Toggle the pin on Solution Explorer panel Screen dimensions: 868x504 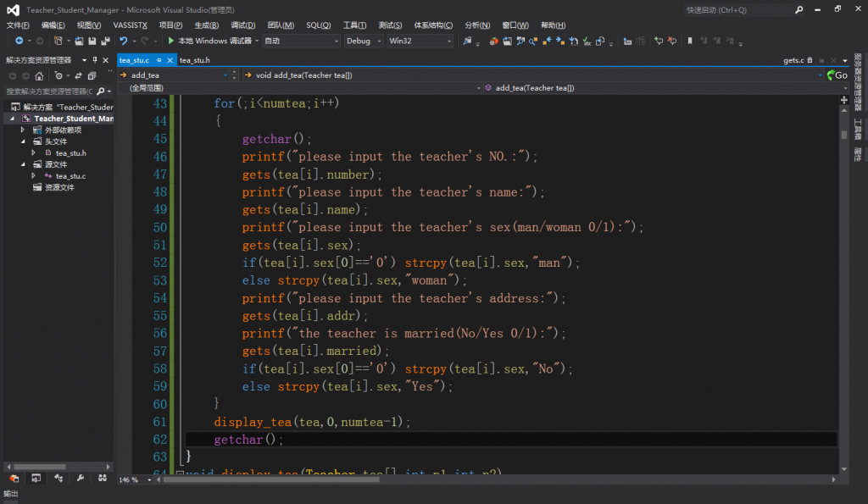pyautogui.click(x=94, y=60)
